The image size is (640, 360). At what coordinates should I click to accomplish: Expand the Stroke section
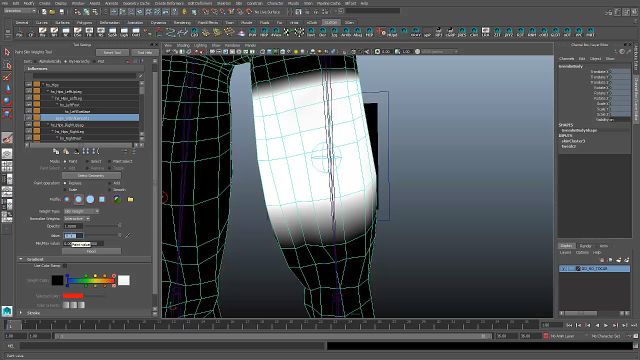[21, 313]
